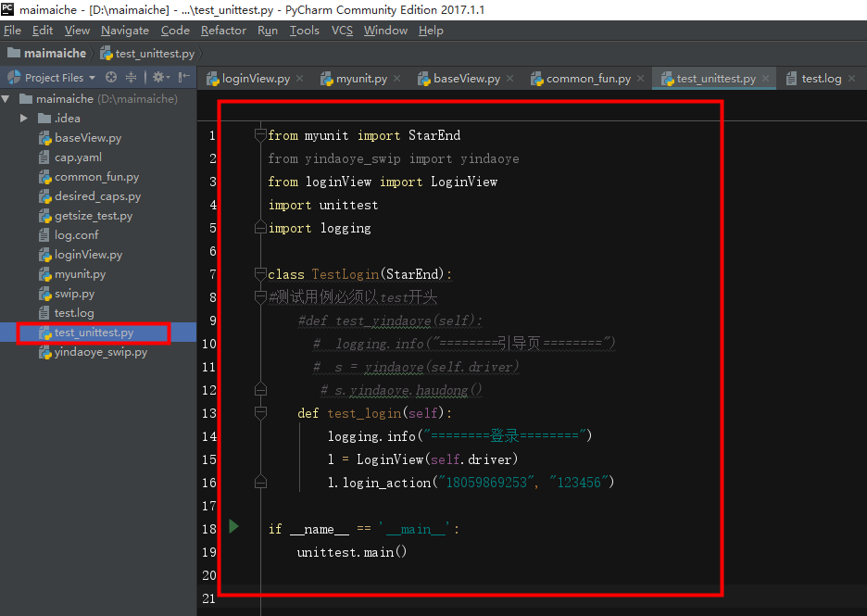
Task: Select myunit.py in project tree
Action: tap(80, 274)
